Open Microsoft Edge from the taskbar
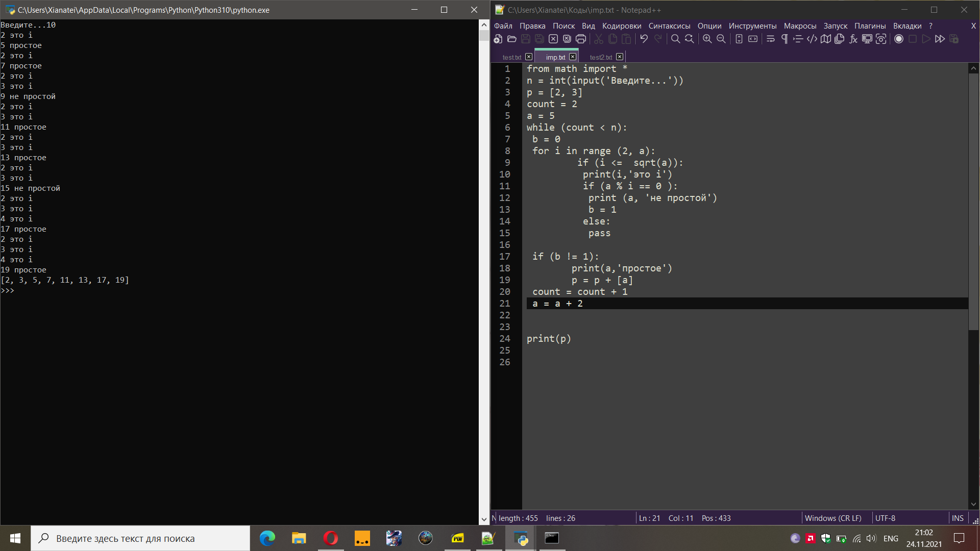This screenshot has width=980, height=551. (267, 538)
